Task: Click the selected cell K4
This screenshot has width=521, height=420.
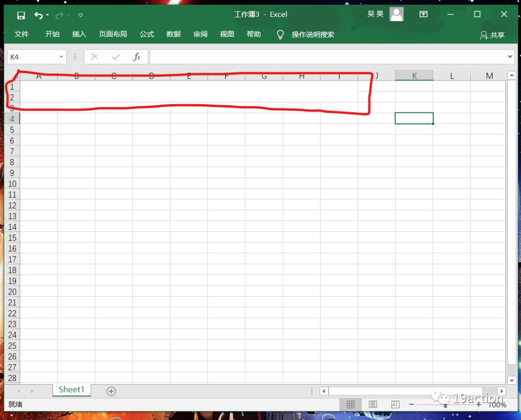Action: (x=414, y=118)
